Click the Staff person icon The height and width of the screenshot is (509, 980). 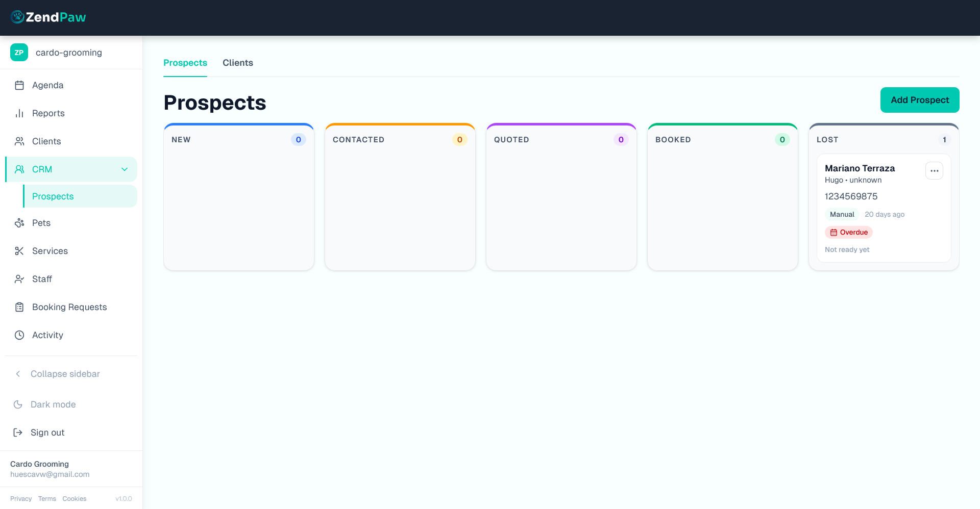[19, 279]
